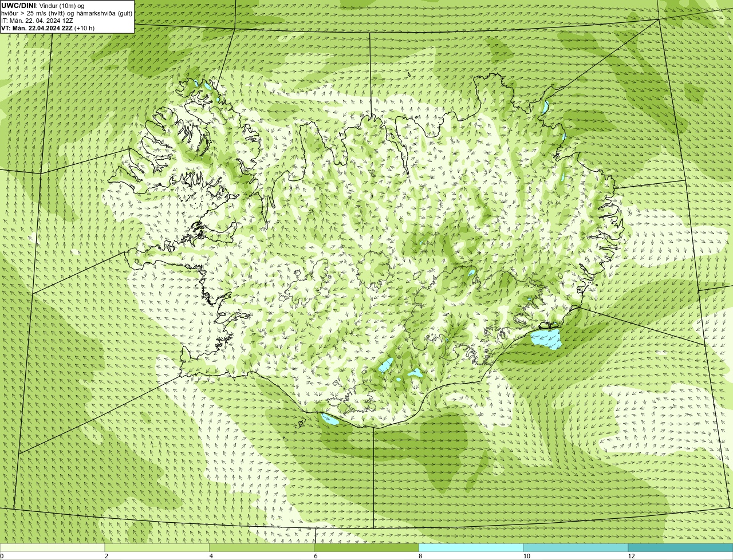Click the '2' label on the color scale
733x560 pixels.
coord(107,556)
